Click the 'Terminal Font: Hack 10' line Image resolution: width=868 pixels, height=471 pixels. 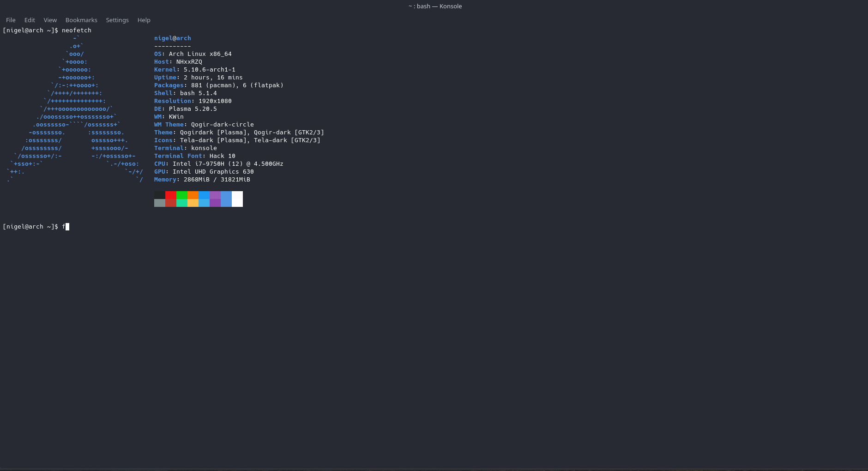(195, 156)
